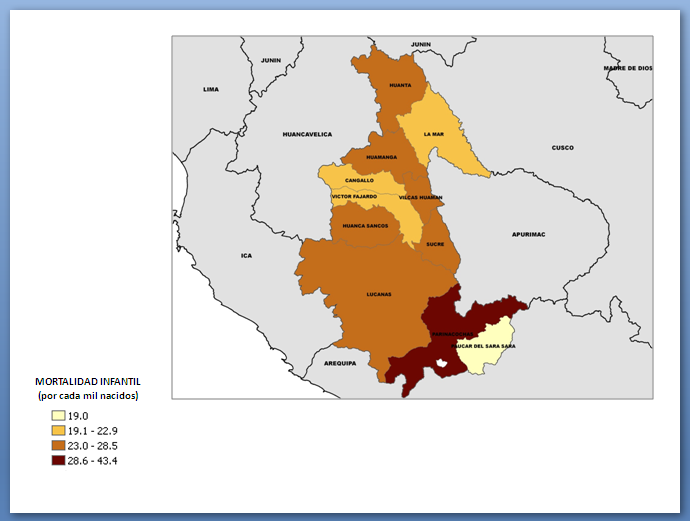Image resolution: width=690 pixels, height=521 pixels.
Task: Select the HUANCAVELICA region label
Action: click(307, 134)
